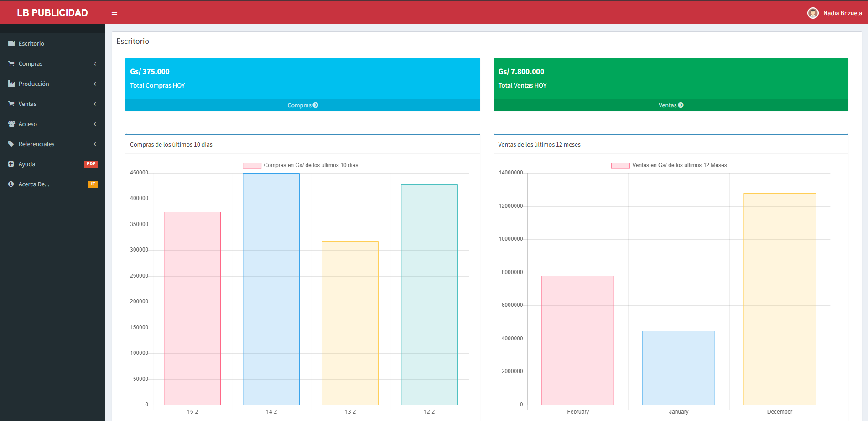
Task: Follow the Compras link in blue card
Action: (x=302, y=105)
